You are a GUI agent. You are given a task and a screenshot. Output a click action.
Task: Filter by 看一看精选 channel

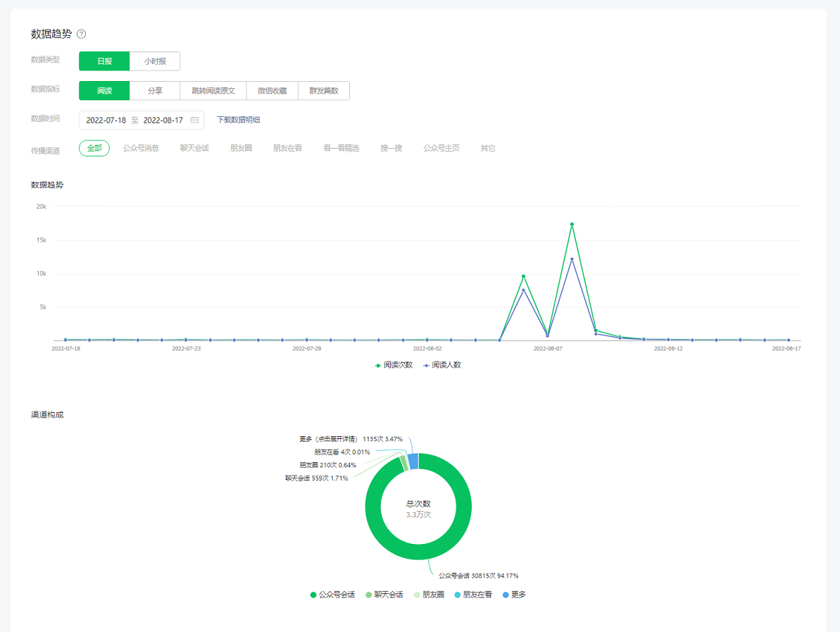pyautogui.click(x=341, y=148)
